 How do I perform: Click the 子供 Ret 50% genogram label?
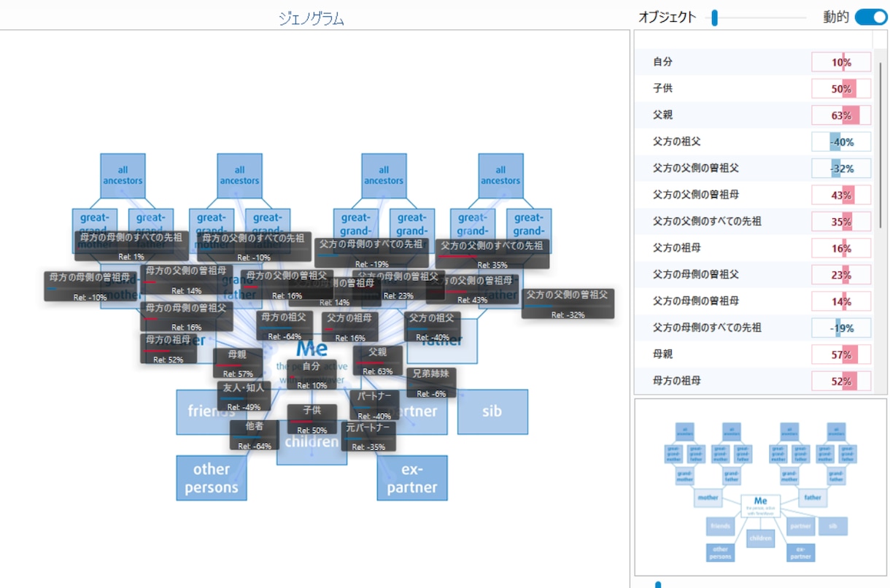pyautogui.click(x=312, y=419)
